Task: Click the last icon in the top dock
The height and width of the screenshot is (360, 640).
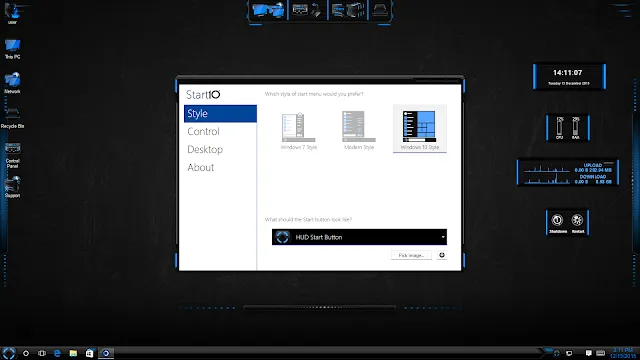Action: click(380, 10)
